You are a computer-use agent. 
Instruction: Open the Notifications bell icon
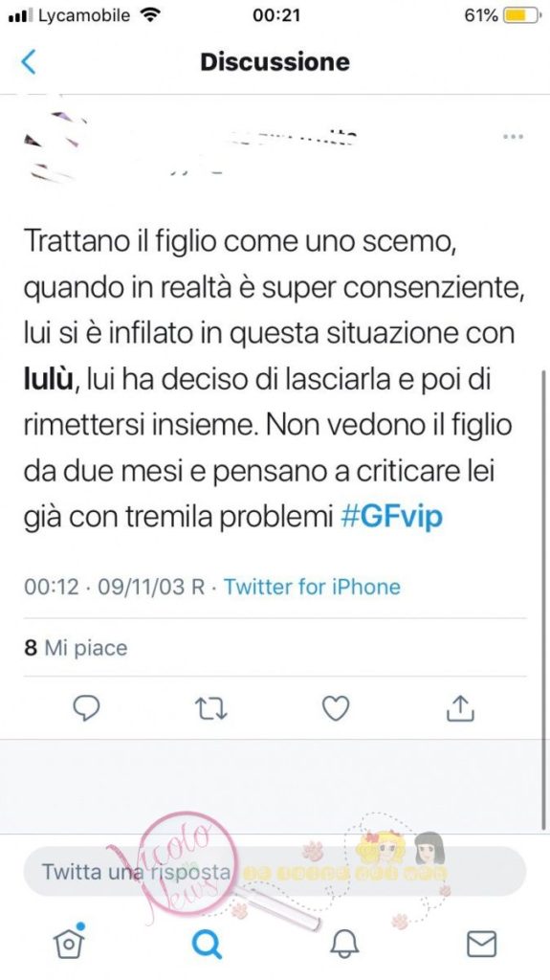(x=344, y=943)
